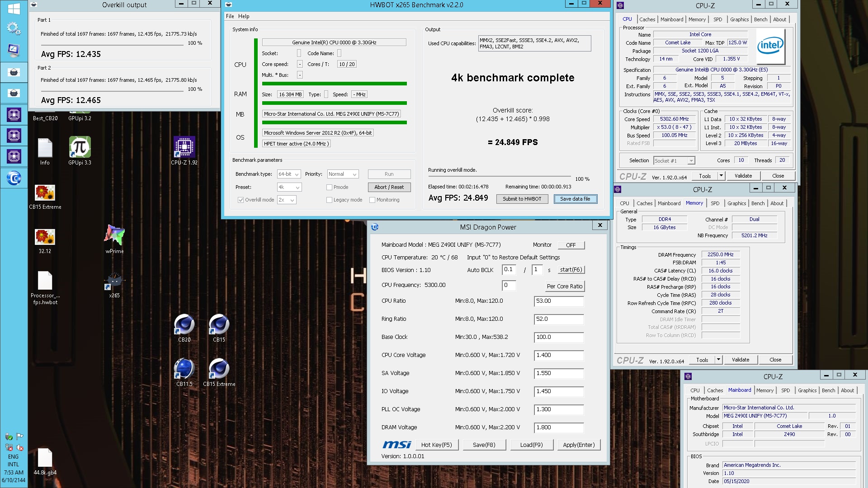Click Save(F8) button in Dragon Power
Screen dimensions: 868x488
484,445
